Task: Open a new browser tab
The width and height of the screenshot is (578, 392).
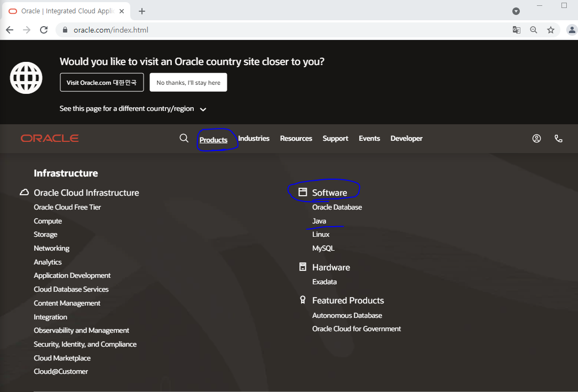Action: 142,11
